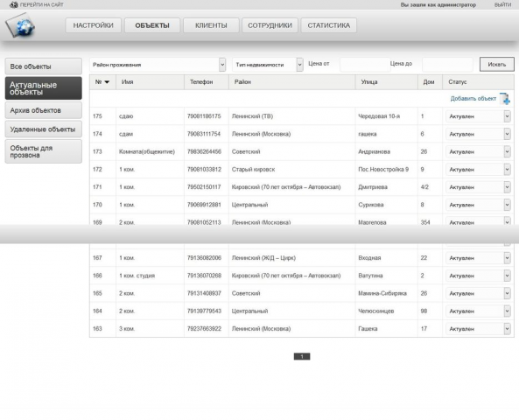Click the 'Перейти на сайт' link
The image size is (519, 420).
click(42, 4)
